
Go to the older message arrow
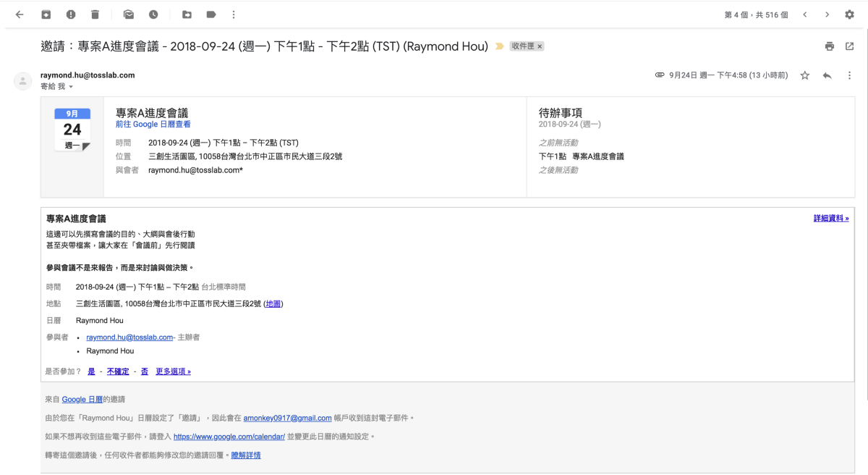click(x=827, y=14)
